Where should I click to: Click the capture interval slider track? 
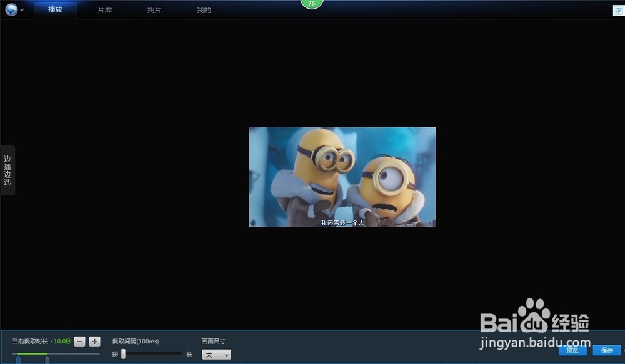154,353
